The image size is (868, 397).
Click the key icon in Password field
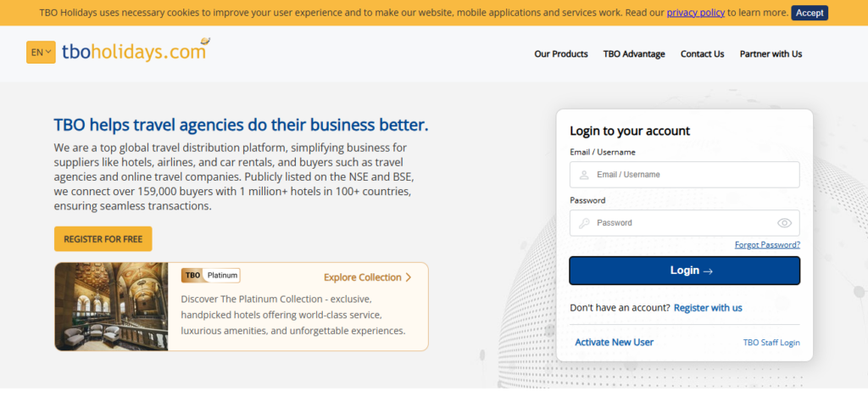584,223
